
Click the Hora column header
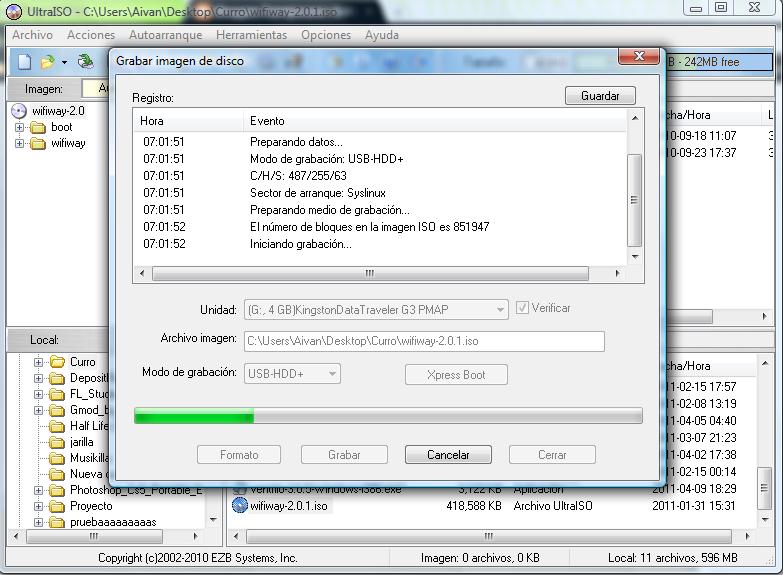point(188,121)
